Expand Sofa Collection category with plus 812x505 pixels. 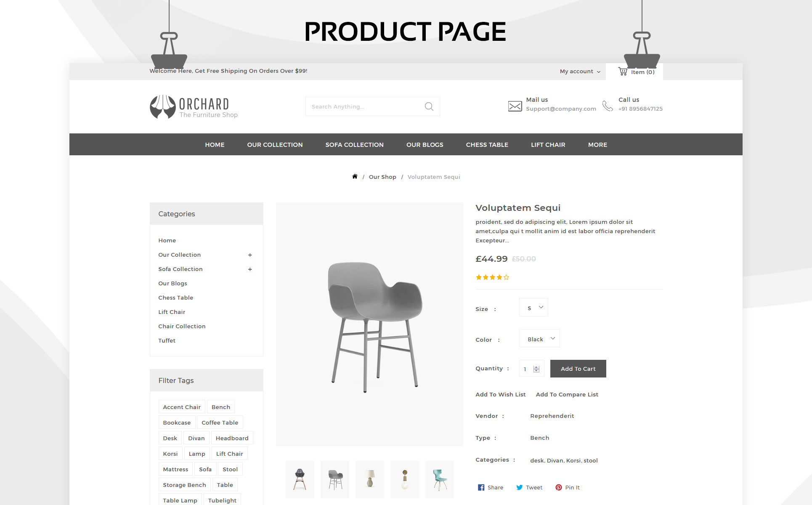[x=250, y=269]
